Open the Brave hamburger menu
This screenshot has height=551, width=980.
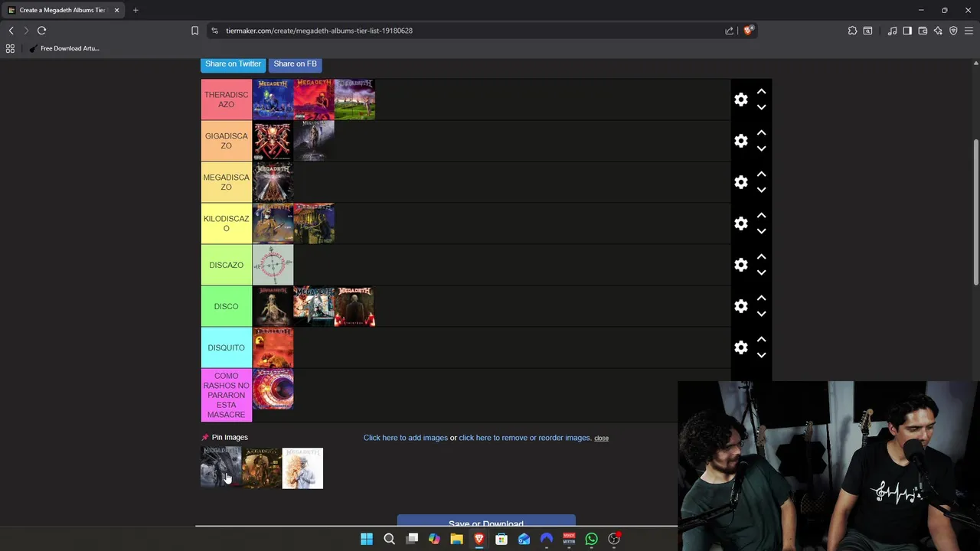tap(969, 31)
